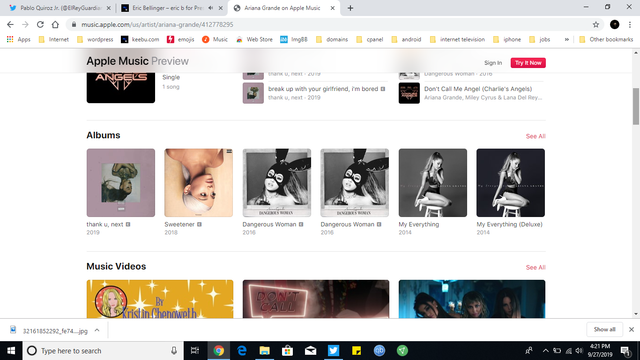Open Microsoft Edge from the taskbar
The height and width of the screenshot is (360, 640).
tap(242, 351)
